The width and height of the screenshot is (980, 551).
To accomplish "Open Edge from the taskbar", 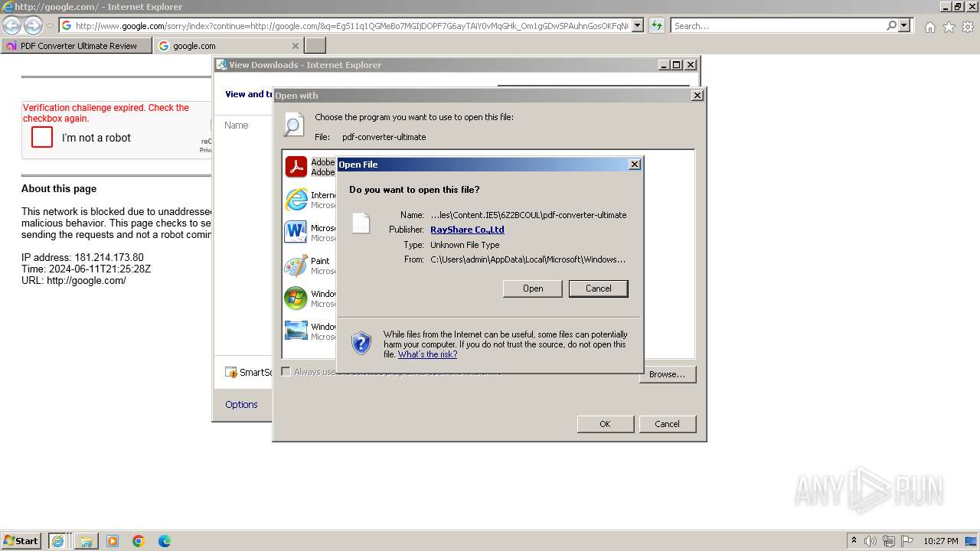I will pos(165,541).
